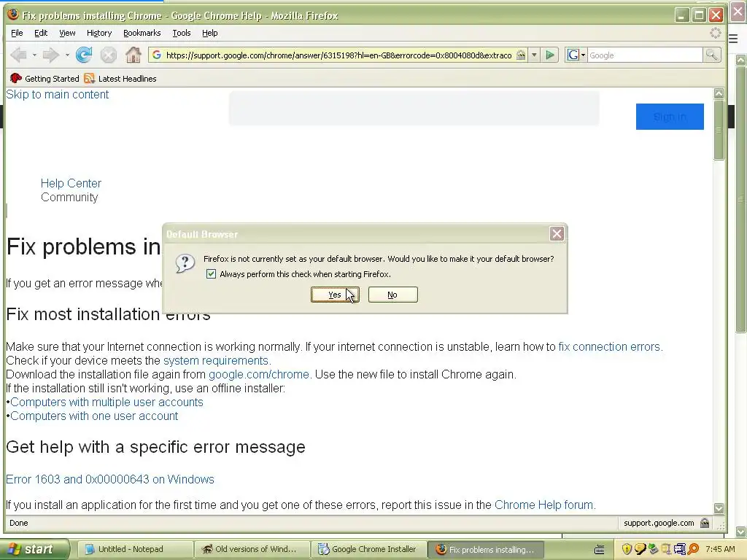The height and width of the screenshot is (560, 747).
Task: Switch to Google Chrome Installer taskbar button
Action: (x=368, y=550)
